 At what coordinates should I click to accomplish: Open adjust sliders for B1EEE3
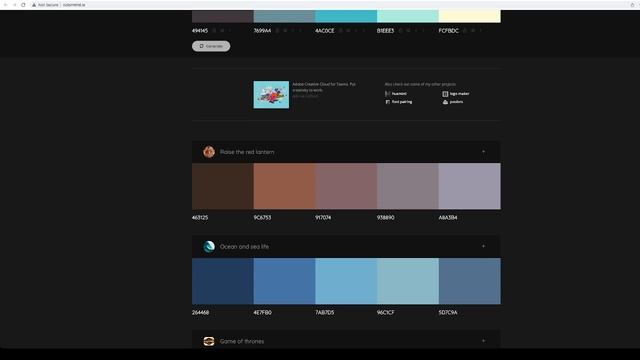click(409, 31)
